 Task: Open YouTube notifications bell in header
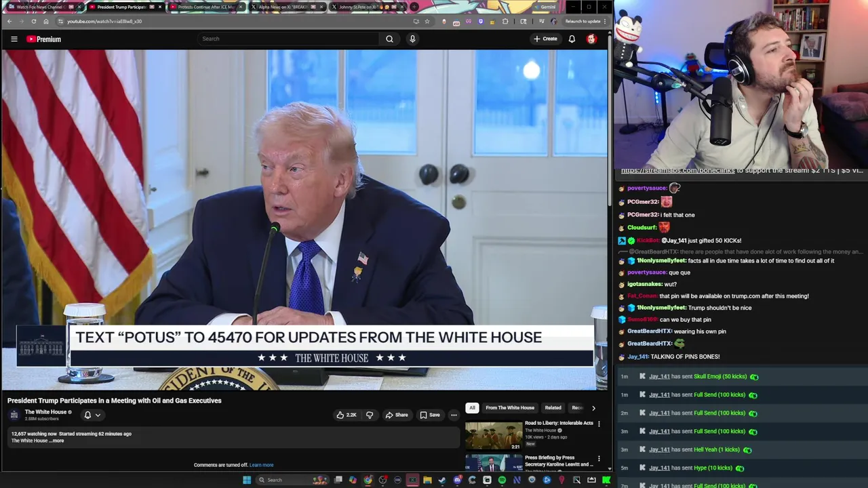(572, 39)
